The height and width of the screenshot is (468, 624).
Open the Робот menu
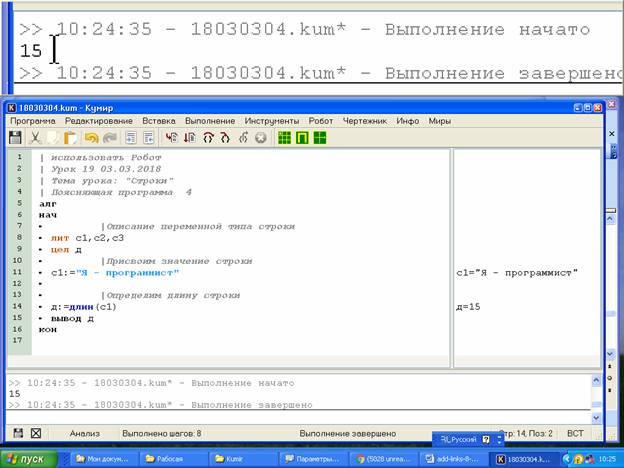coord(321,121)
